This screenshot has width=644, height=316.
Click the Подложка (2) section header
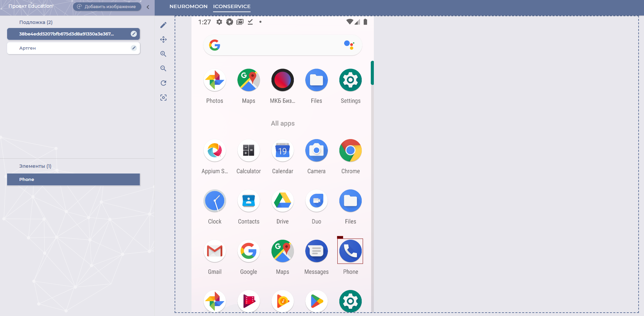[36, 22]
